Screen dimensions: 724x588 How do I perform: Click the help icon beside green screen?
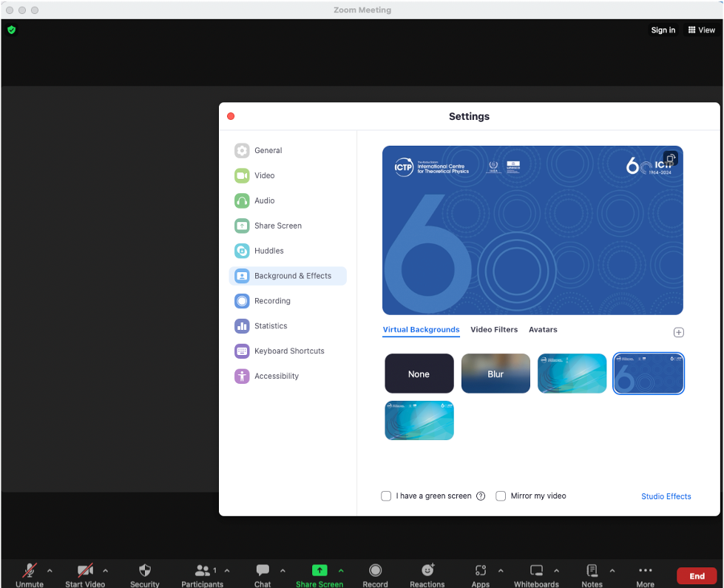(481, 496)
